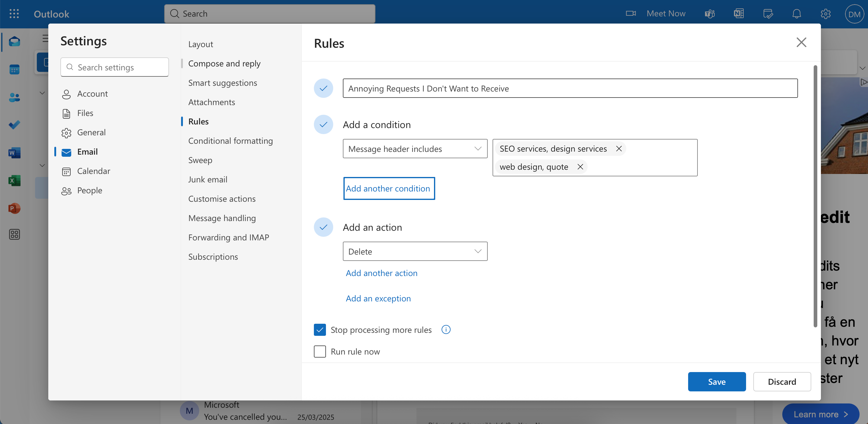
Task: Launch Word from the left rail
Action: click(14, 152)
